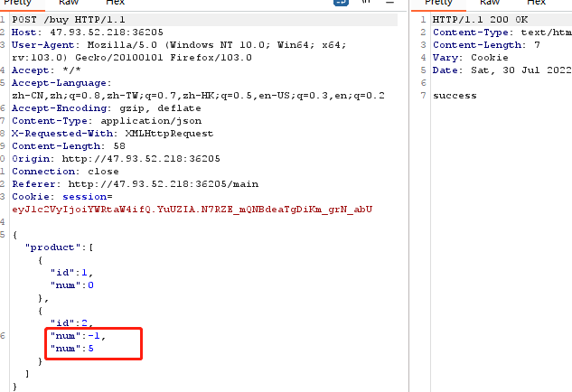The width and height of the screenshot is (572, 392).
Task: Click the Connection: close header
Action: (x=65, y=172)
